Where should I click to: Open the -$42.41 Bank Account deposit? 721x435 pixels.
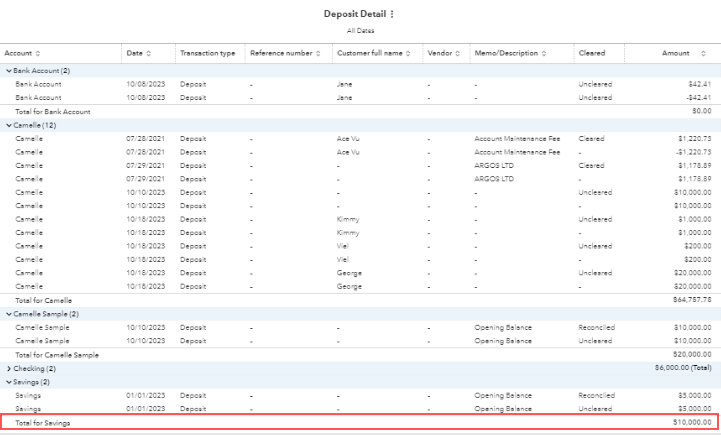pyautogui.click(x=698, y=97)
